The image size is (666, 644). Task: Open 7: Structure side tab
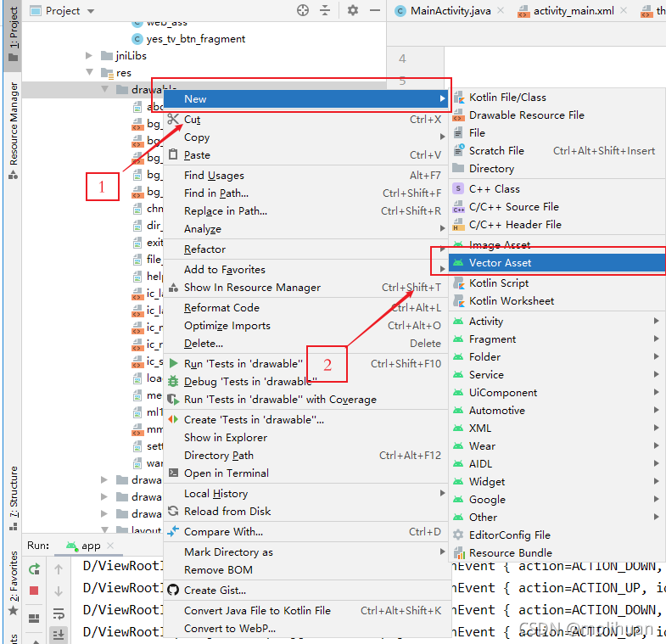coord(14,498)
